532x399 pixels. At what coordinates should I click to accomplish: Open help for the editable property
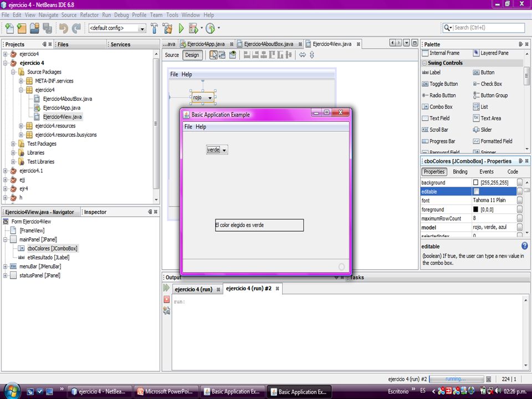(x=525, y=245)
